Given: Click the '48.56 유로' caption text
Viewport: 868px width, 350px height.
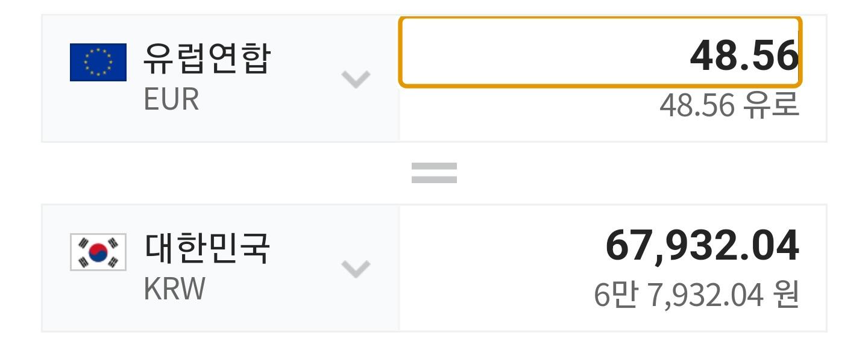Looking at the screenshot, I should click(729, 105).
